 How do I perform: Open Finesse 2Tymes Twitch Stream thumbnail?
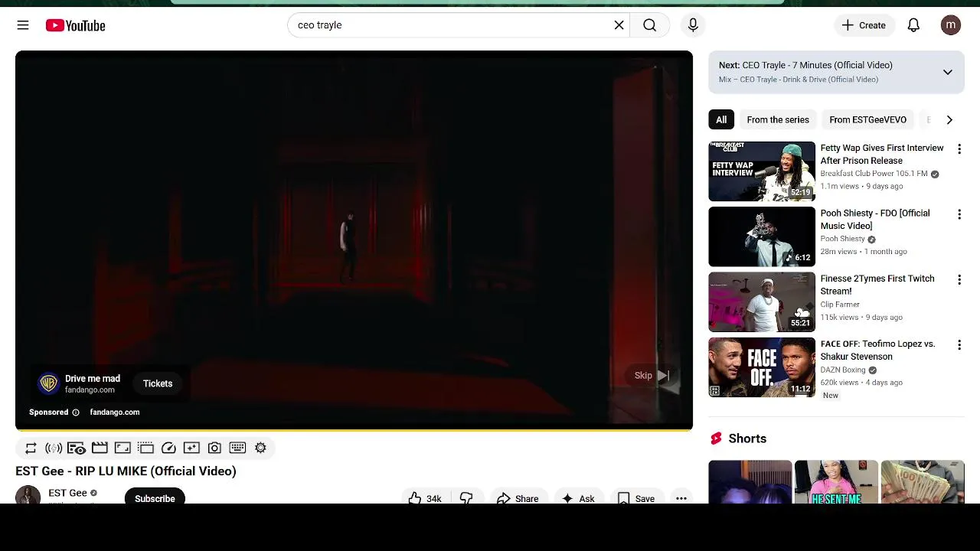[x=762, y=302]
